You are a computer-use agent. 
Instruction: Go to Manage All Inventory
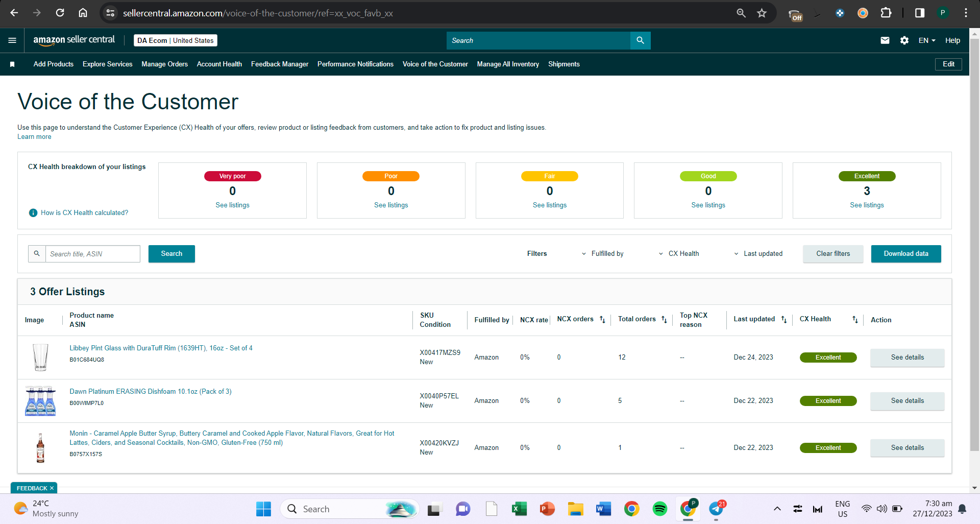point(508,64)
